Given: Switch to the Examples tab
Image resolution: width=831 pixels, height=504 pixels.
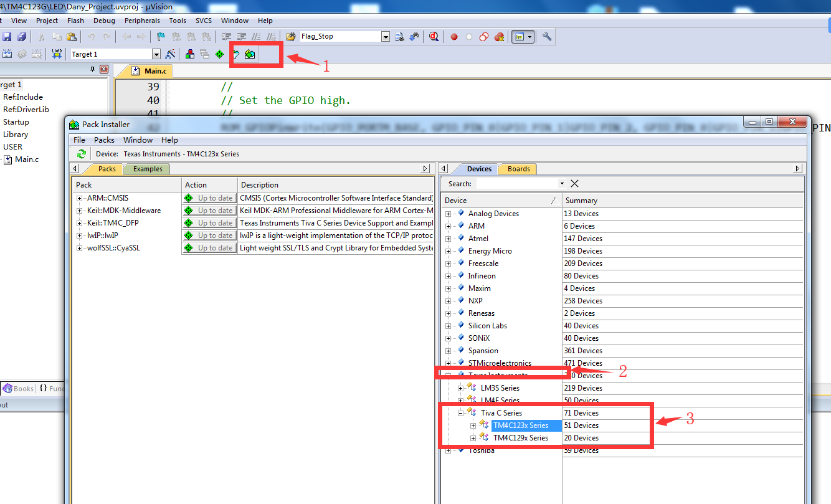Looking at the screenshot, I should pos(147,169).
